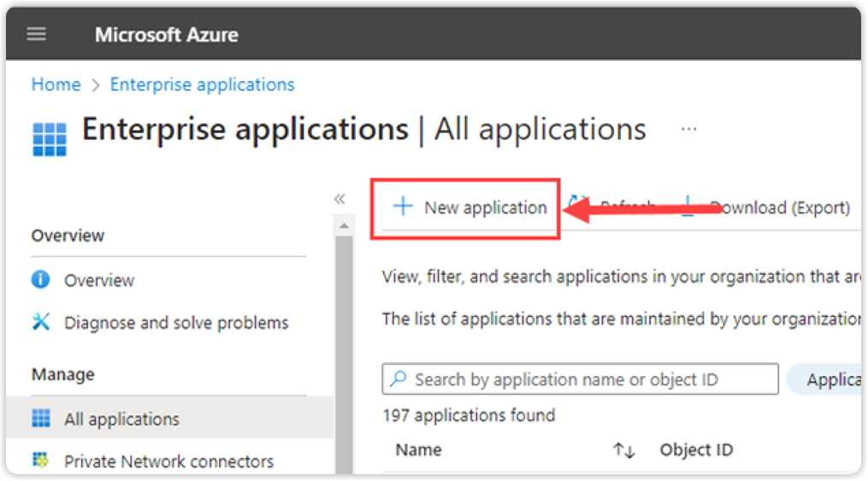Screen dimensions: 868x481
Task: Click the sidebar vertical scrollbar track
Action: 344,354
